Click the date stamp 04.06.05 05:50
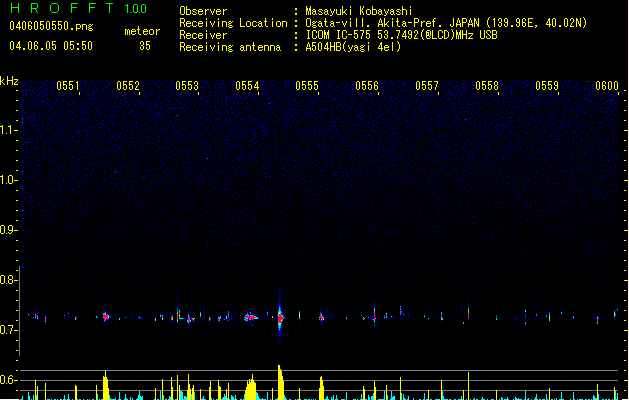Screen dimensions: 629x400 coord(51,46)
